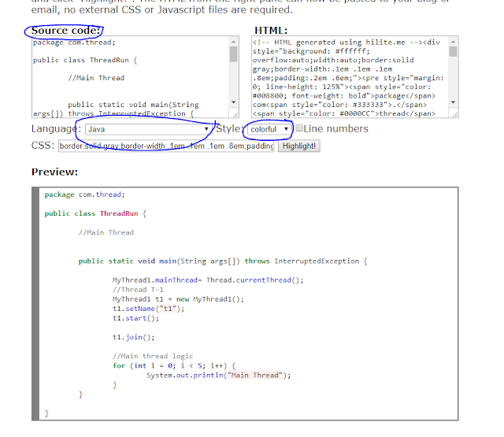Image resolution: width=504 pixels, height=437 pixels.
Task: Click the HTML pane scrollbar up arrow
Action: click(453, 42)
